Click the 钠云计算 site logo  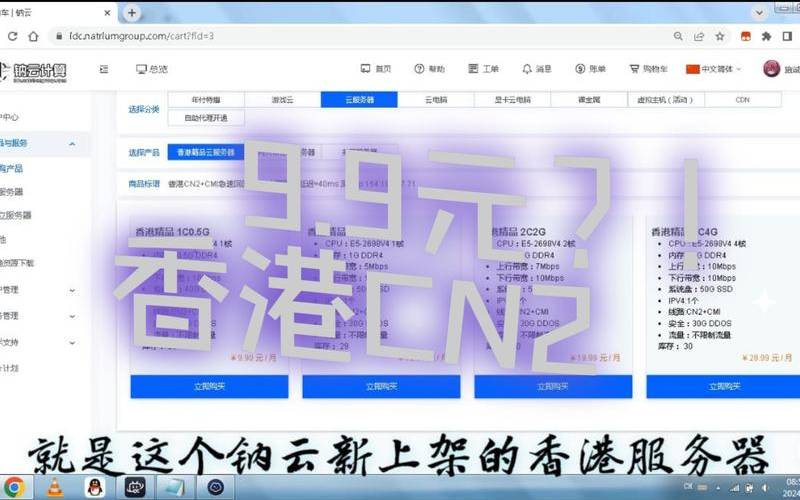[x=34, y=72]
